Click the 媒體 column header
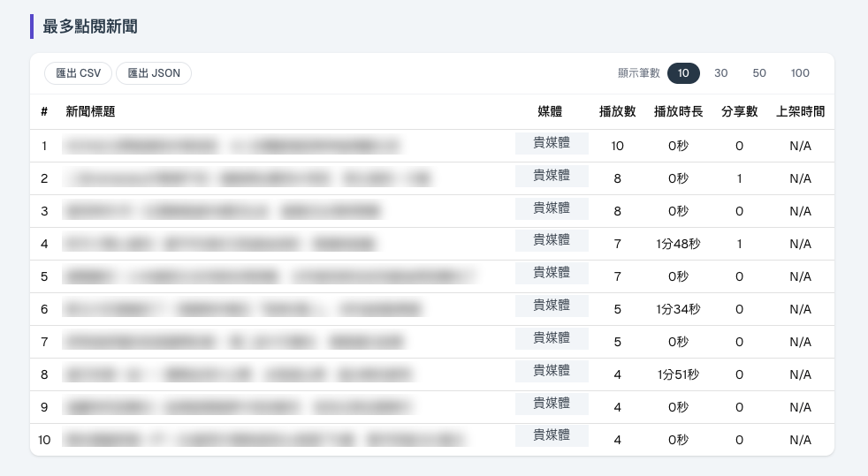 550,111
